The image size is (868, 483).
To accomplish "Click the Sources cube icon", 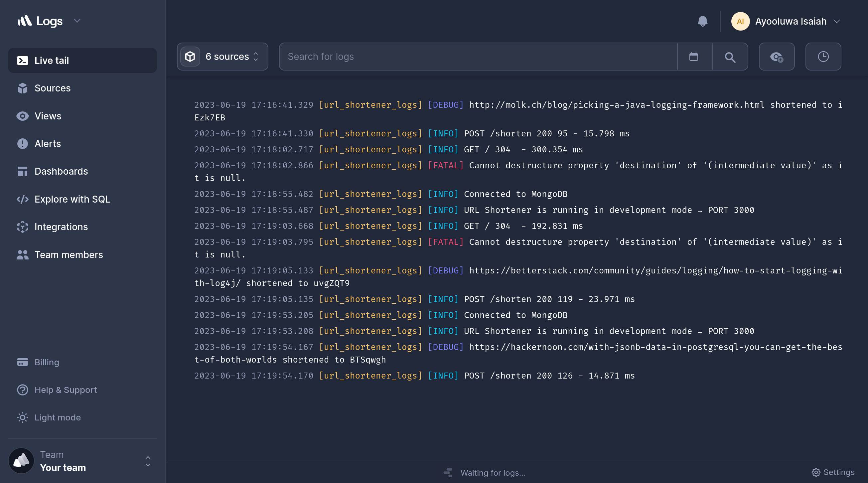I will coord(23,88).
